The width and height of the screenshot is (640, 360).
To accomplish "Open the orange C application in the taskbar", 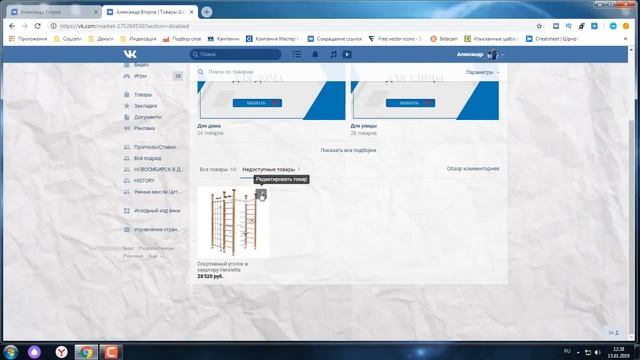I will (x=111, y=352).
